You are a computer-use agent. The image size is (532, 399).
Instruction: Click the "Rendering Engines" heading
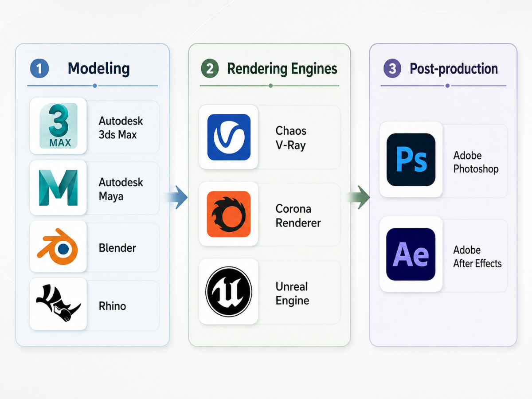(x=282, y=69)
